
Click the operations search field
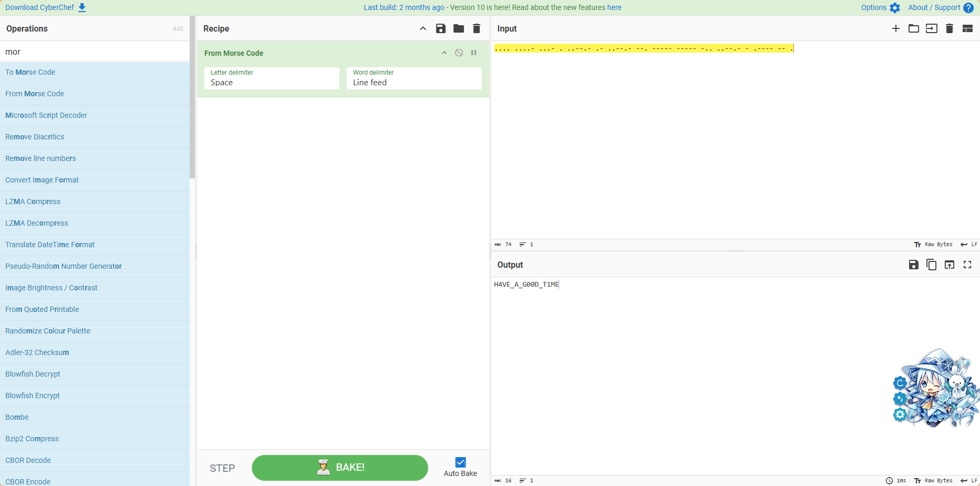[95, 52]
